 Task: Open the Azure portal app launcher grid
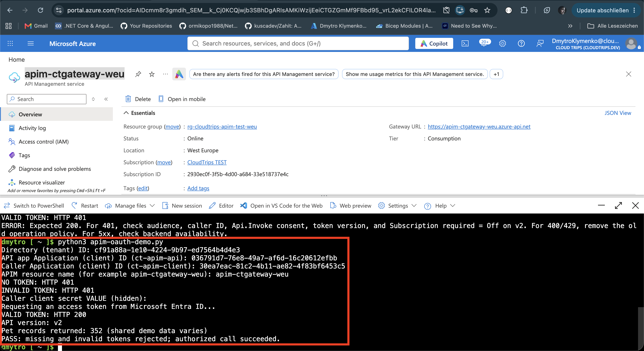(10, 43)
